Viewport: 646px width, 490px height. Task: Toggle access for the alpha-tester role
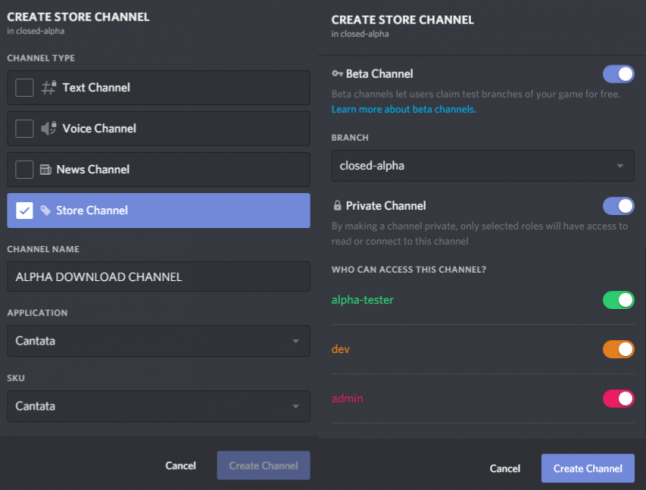coord(618,300)
